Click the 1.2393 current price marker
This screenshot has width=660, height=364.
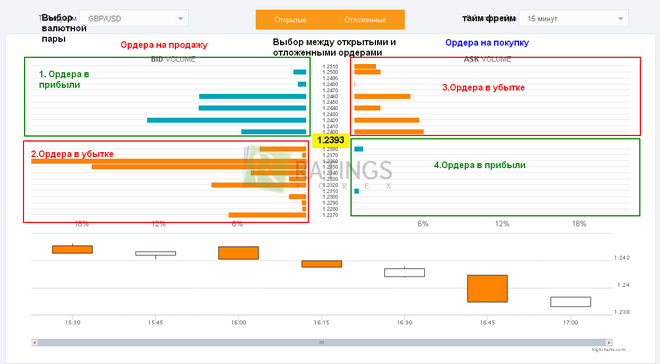pyautogui.click(x=330, y=140)
